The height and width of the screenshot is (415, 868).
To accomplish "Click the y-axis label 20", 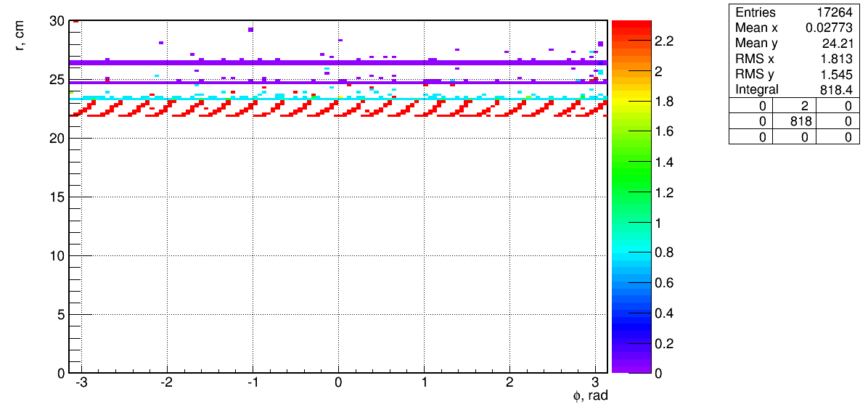I will (x=57, y=139).
